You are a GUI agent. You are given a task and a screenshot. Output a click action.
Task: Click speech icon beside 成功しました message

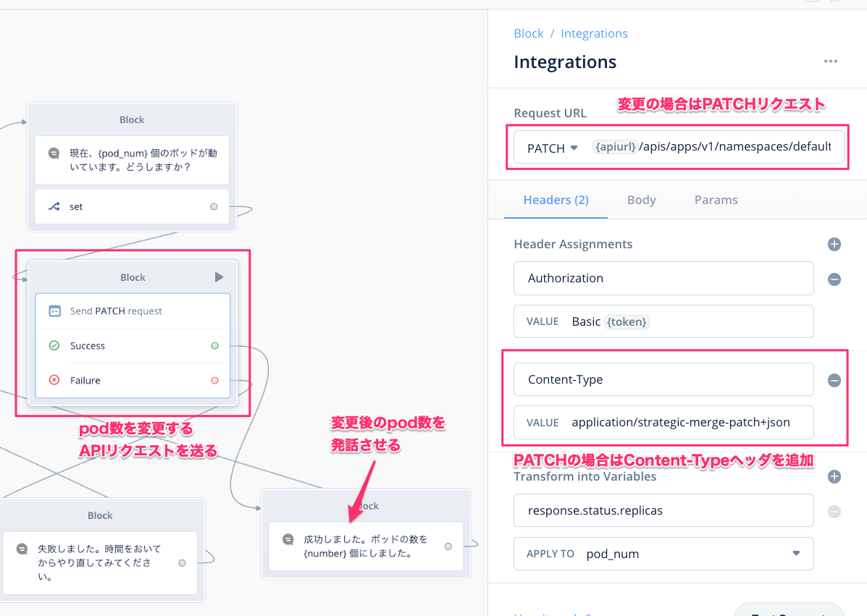[288, 539]
